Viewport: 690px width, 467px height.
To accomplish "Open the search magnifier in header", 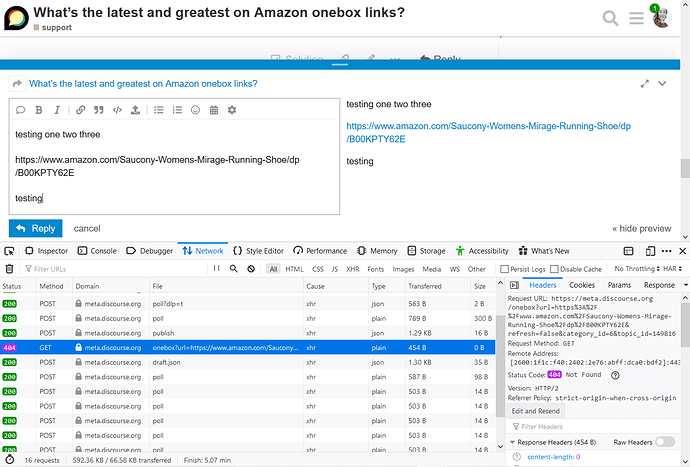I will [610, 18].
